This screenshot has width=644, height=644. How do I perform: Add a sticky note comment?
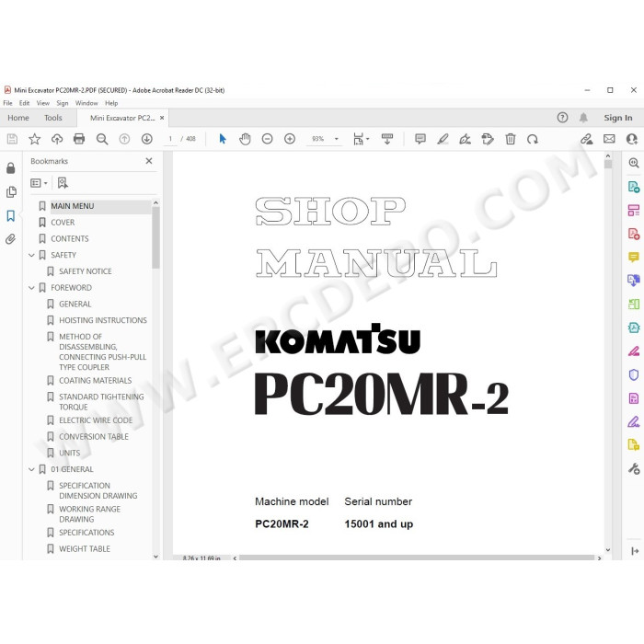click(420, 139)
